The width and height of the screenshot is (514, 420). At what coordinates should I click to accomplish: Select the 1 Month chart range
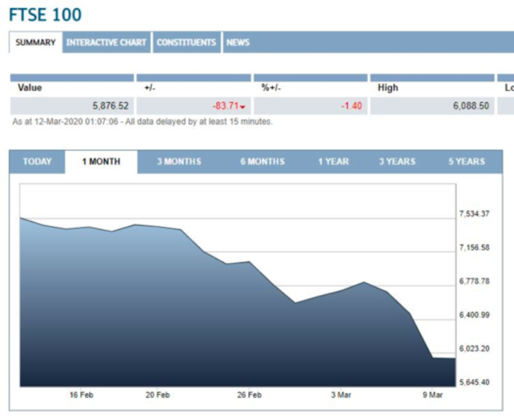pos(101,161)
